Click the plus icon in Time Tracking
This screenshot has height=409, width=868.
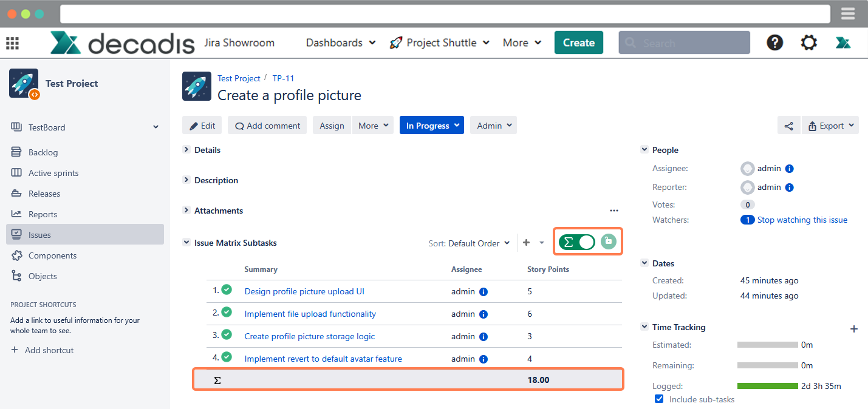[x=853, y=329]
